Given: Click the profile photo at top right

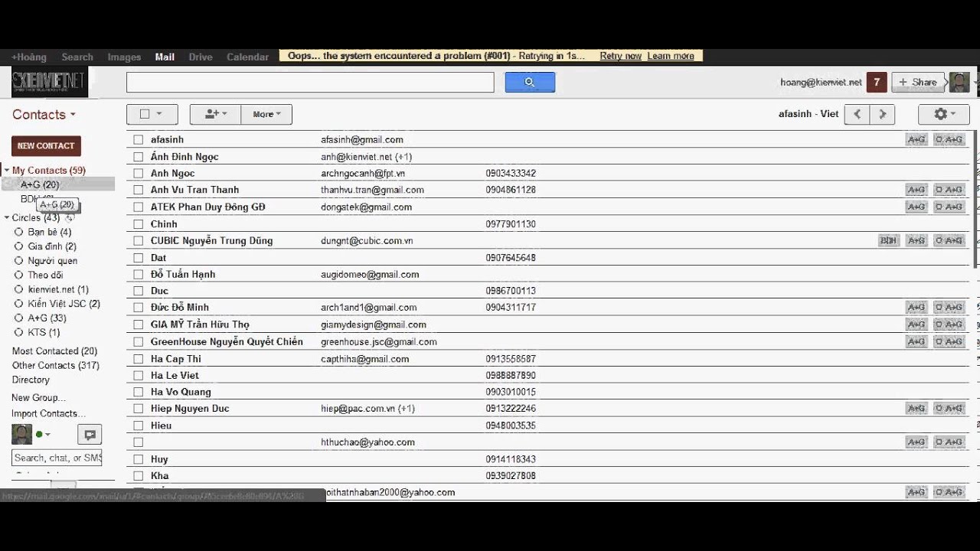Looking at the screenshot, I should [959, 82].
